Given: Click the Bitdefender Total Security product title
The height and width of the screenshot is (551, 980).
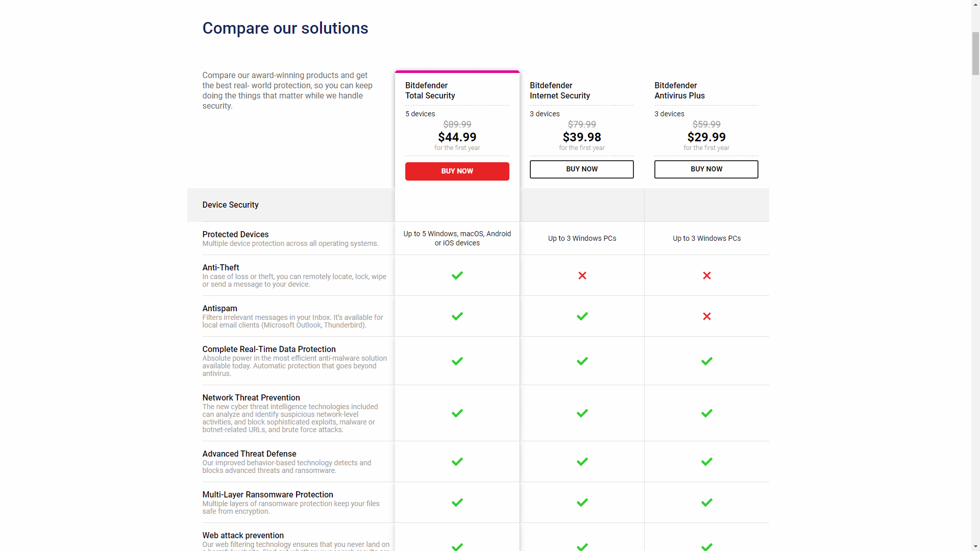Looking at the screenshot, I should pos(430,91).
